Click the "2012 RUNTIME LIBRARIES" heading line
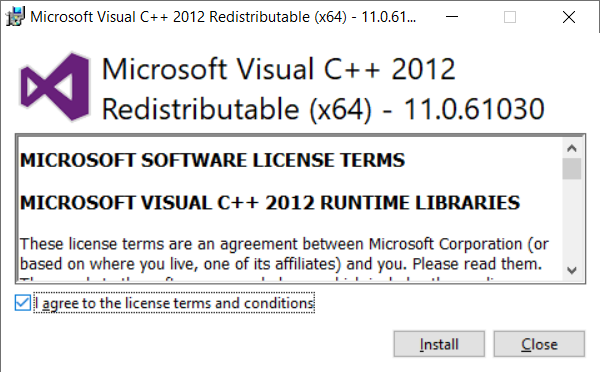The image size is (600, 372). tap(393, 202)
